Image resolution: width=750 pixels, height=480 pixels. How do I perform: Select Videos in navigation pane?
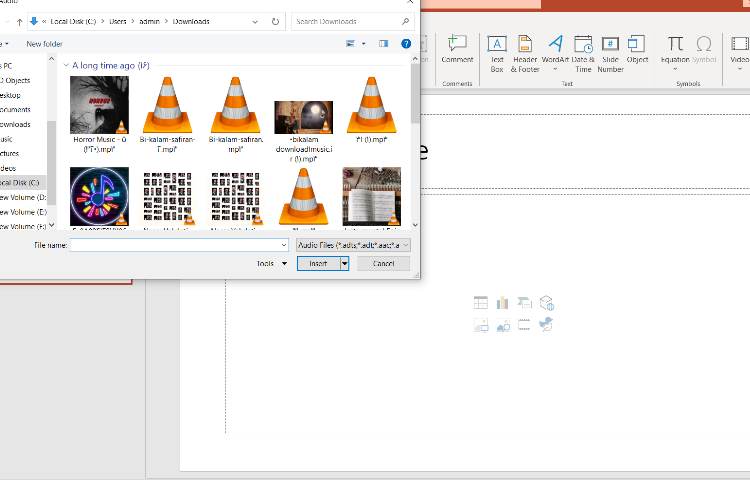pyautogui.click(x=8, y=168)
